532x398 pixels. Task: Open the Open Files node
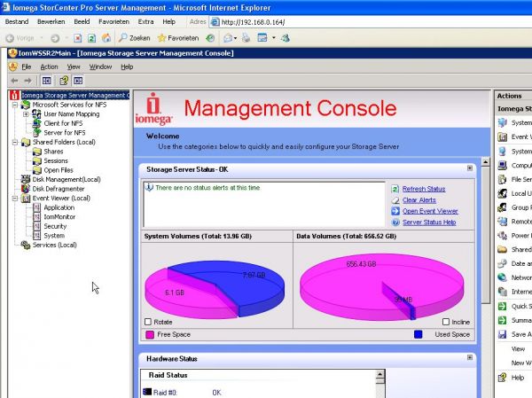[x=59, y=170]
